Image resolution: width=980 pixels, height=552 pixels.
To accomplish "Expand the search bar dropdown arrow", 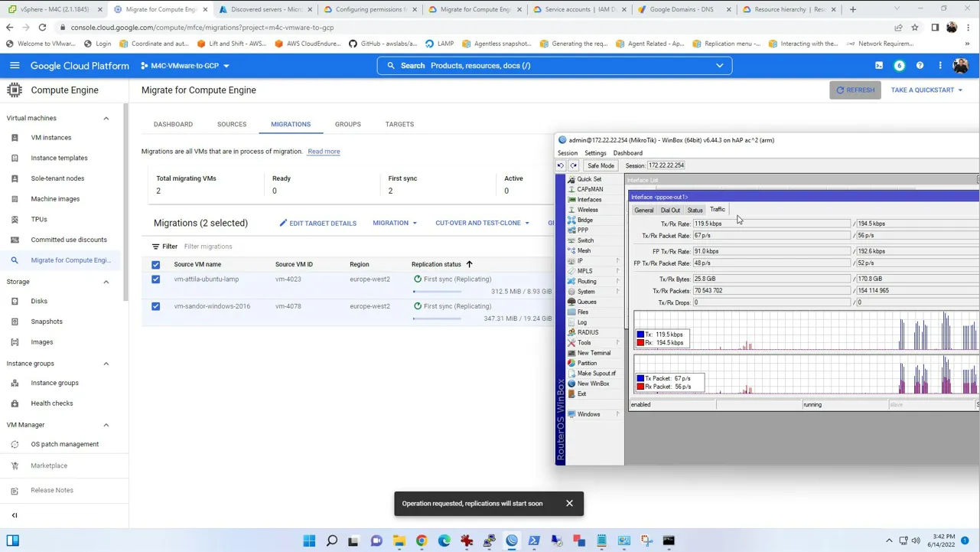I will (x=720, y=66).
